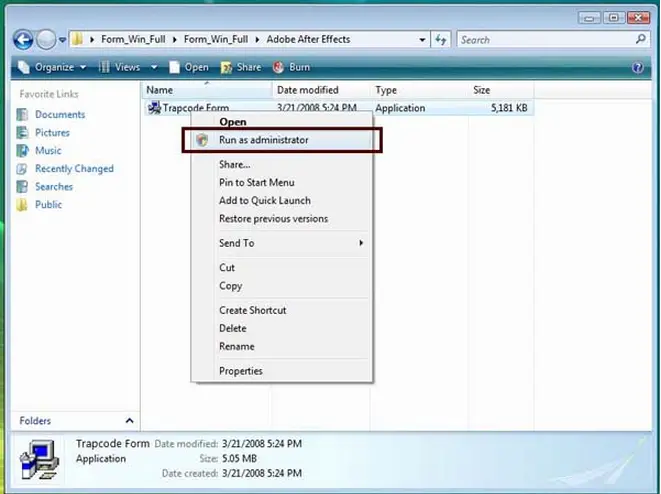Click the shield icon beside Run as administrator
This screenshot has height=494, width=661.
202,140
